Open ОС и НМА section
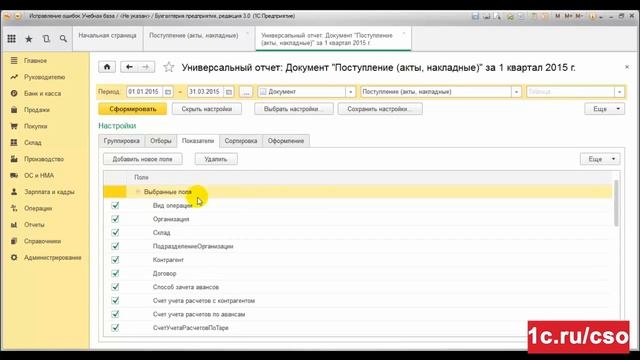The height and width of the screenshot is (360, 640). (x=39, y=175)
